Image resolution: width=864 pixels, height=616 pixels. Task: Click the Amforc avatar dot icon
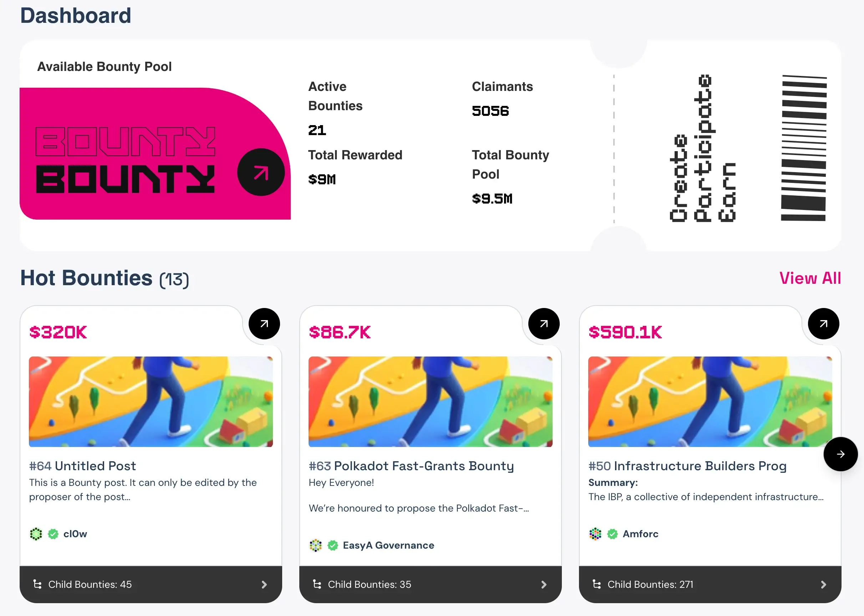(x=595, y=534)
